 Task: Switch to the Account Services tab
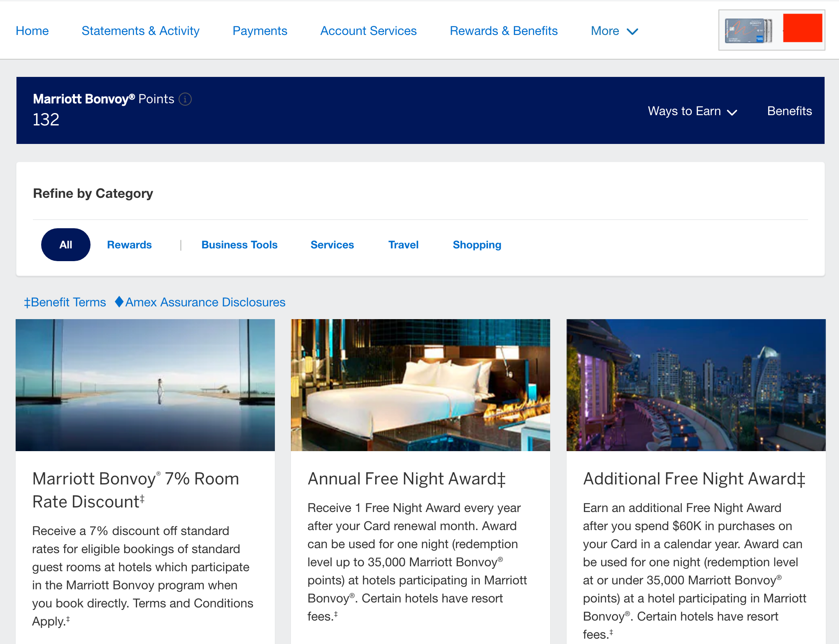pos(368,31)
